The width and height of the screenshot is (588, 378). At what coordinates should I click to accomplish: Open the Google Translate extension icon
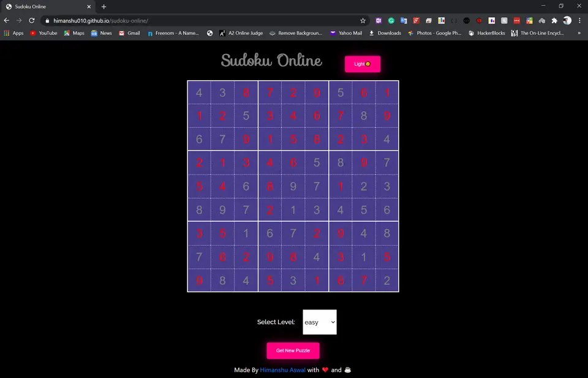404,21
